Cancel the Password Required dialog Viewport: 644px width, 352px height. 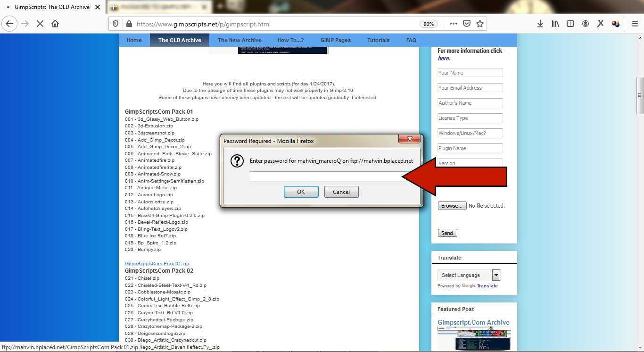(x=341, y=192)
